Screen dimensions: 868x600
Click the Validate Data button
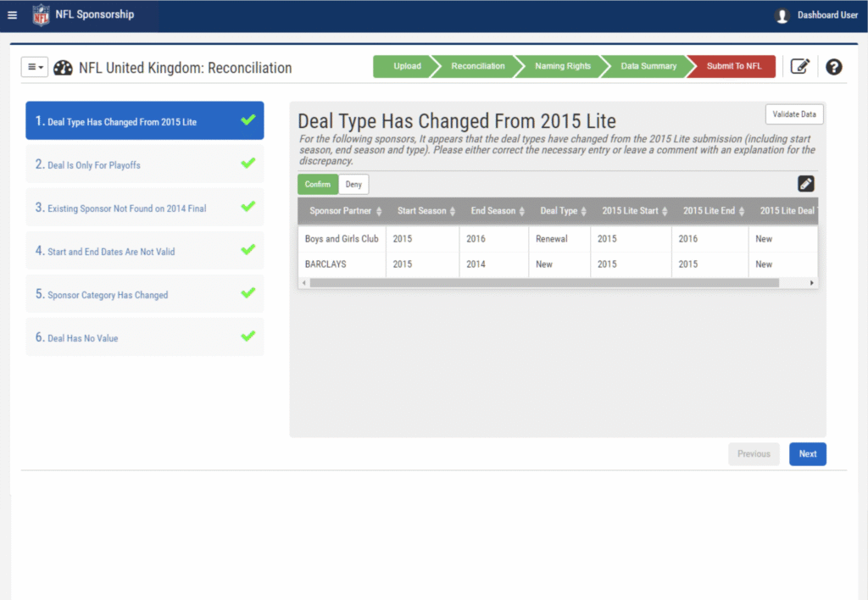[x=793, y=114]
